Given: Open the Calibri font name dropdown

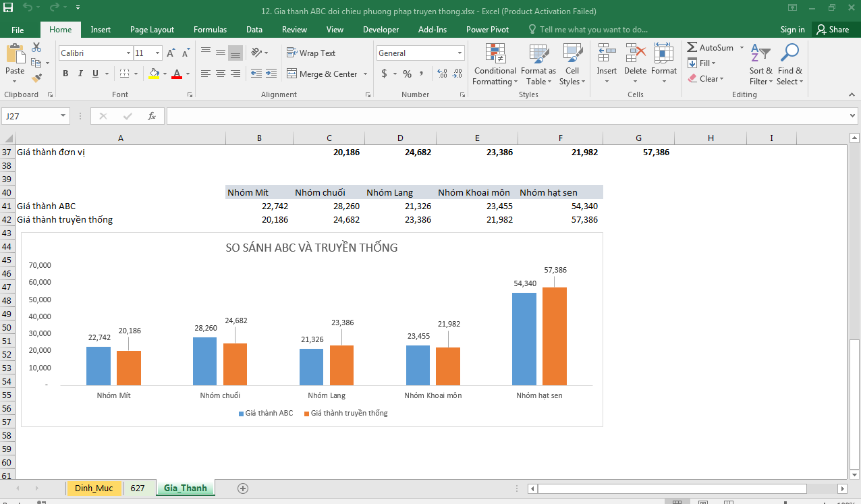Looking at the screenshot, I should 128,53.
